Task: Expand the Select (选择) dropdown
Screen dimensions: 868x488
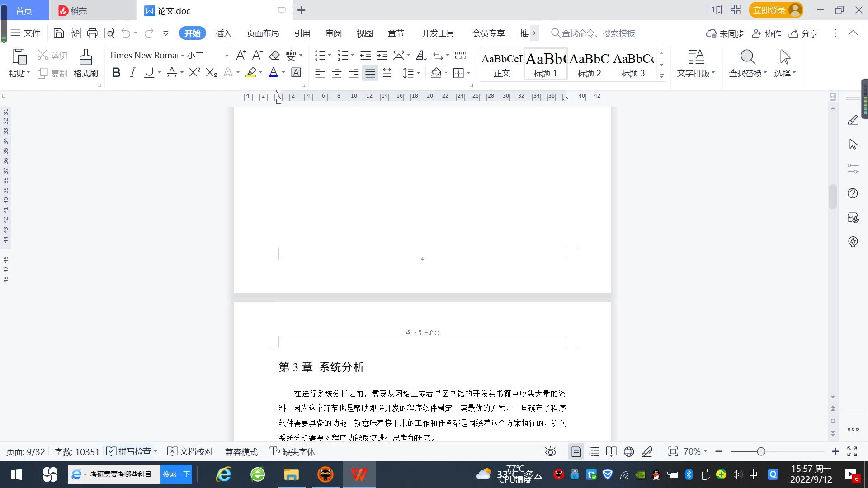Action: point(785,73)
